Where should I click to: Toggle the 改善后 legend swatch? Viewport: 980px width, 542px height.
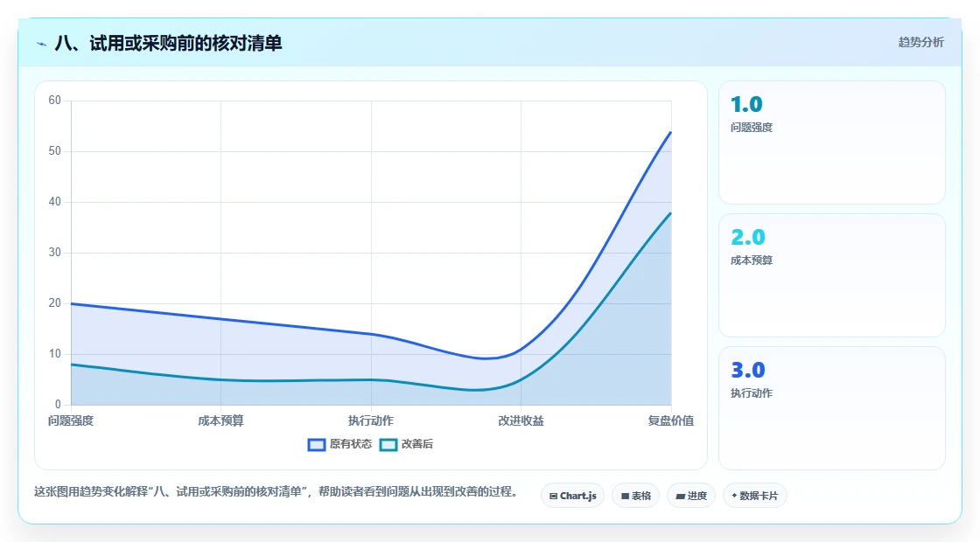(x=388, y=445)
